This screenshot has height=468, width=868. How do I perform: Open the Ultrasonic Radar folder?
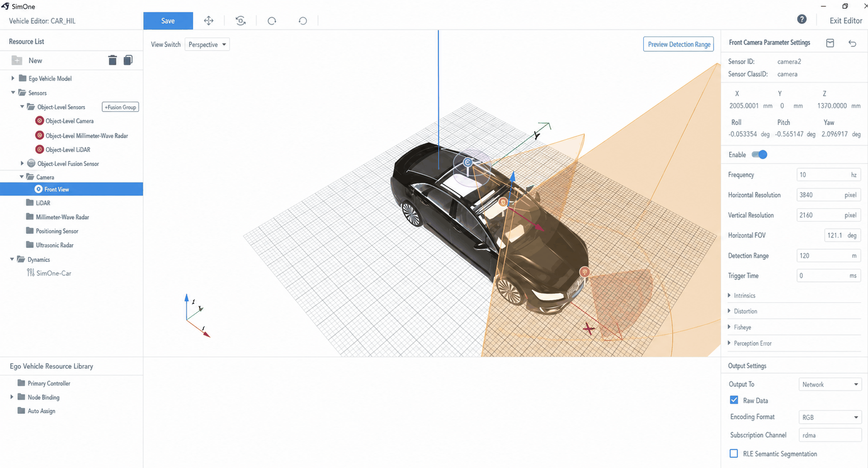pyautogui.click(x=30, y=244)
